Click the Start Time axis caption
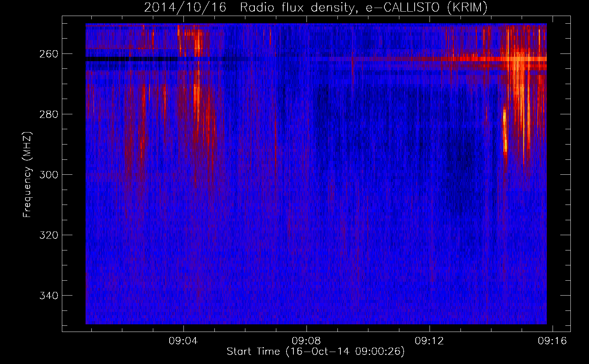The height and width of the screenshot is (364, 589). click(x=316, y=352)
